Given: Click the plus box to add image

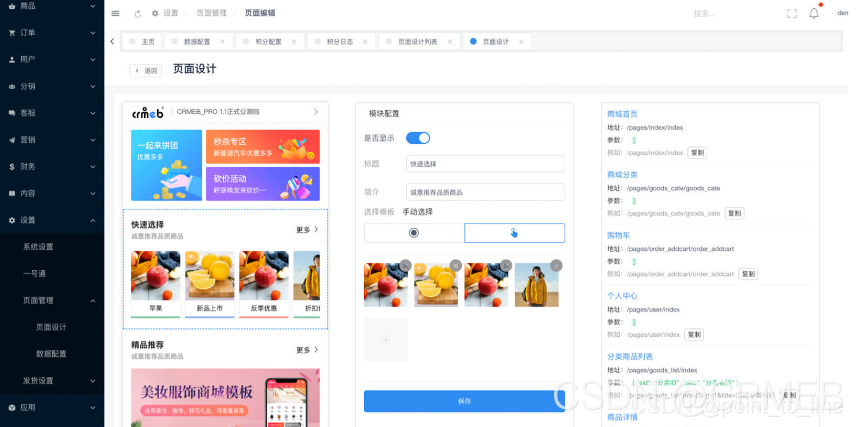Looking at the screenshot, I should coord(386,339).
